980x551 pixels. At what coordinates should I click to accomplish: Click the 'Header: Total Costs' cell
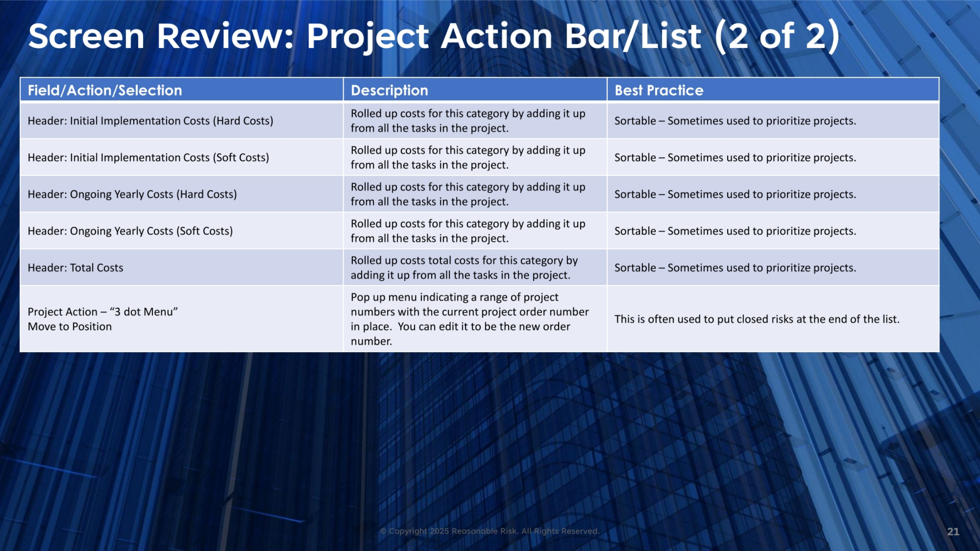click(182, 268)
